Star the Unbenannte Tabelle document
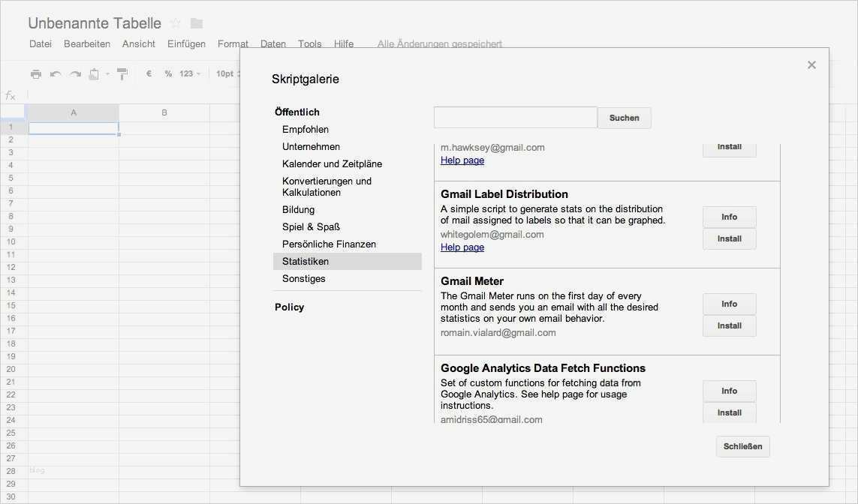 pos(176,23)
